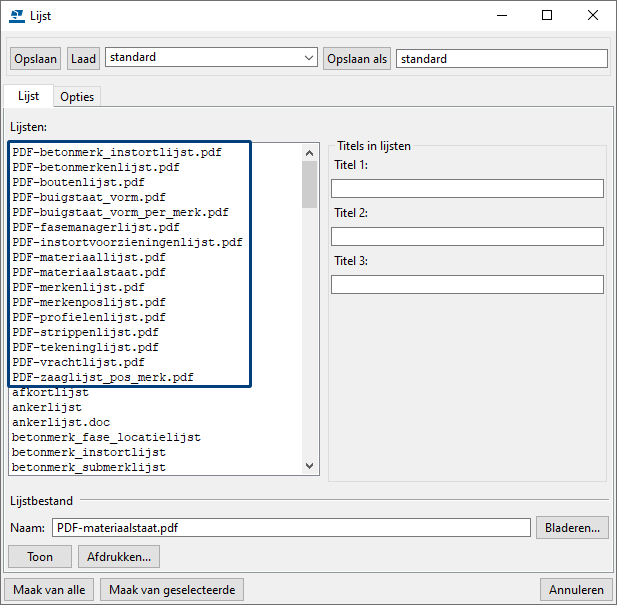Select PDF-instortvoorzieningenlijst.pdf in list
Image resolution: width=617 pixels, height=605 pixels.
[127, 242]
